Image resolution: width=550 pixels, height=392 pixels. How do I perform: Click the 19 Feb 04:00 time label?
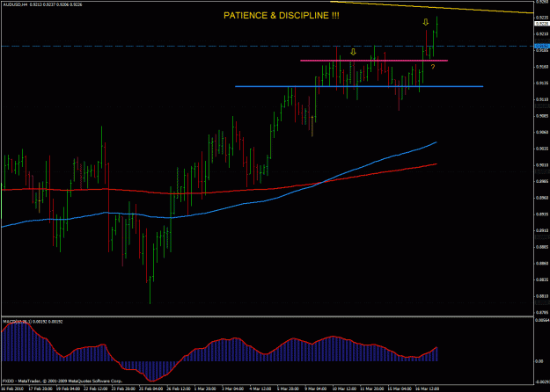68,388
